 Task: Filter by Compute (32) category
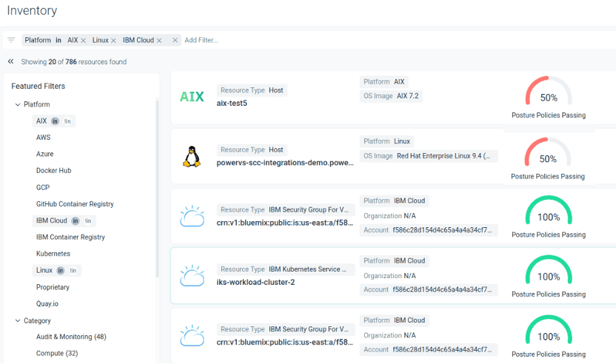pyautogui.click(x=57, y=353)
